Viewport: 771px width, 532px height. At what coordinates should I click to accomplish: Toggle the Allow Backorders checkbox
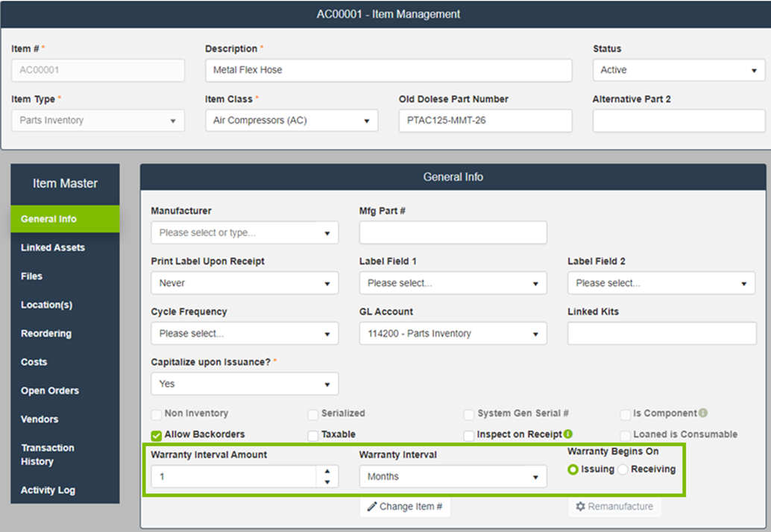click(157, 435)
